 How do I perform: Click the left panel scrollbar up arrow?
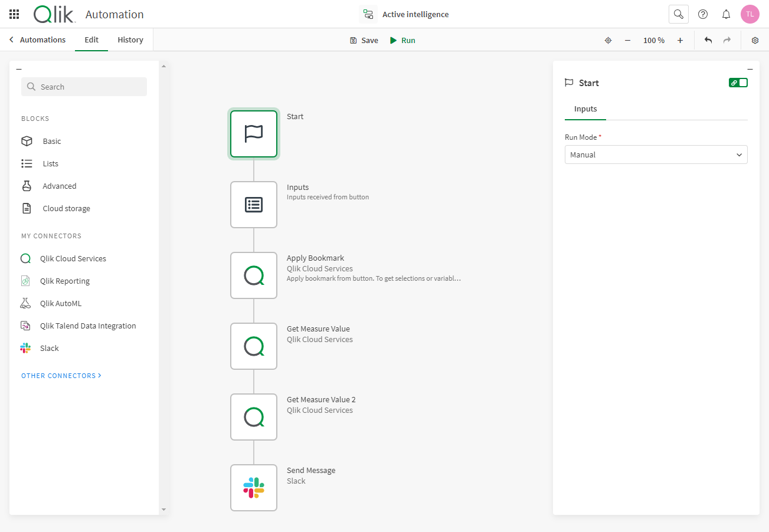click(164, 65)
